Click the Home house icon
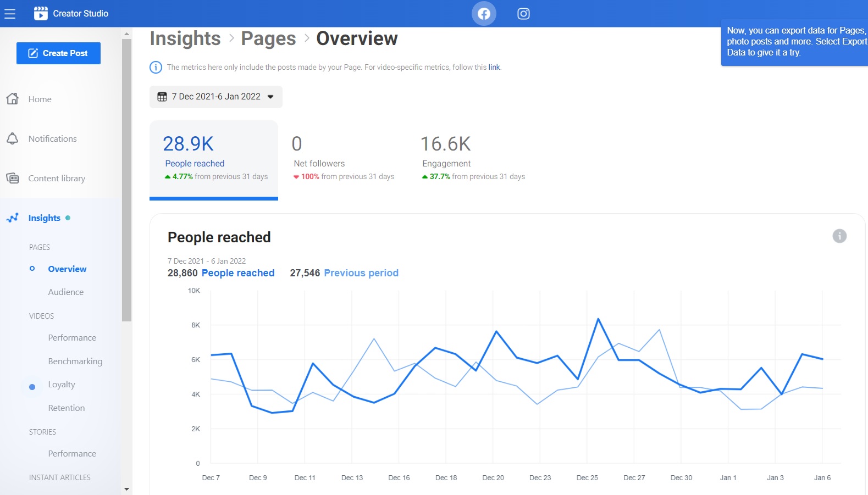Viewport: 868px width, 495px height. click(13, 99)
